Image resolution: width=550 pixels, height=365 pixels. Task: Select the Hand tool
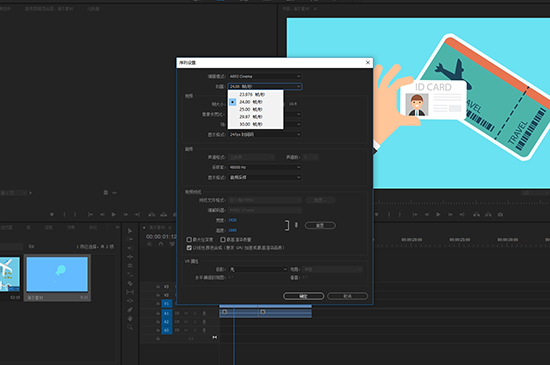click(x=130, y=318)
